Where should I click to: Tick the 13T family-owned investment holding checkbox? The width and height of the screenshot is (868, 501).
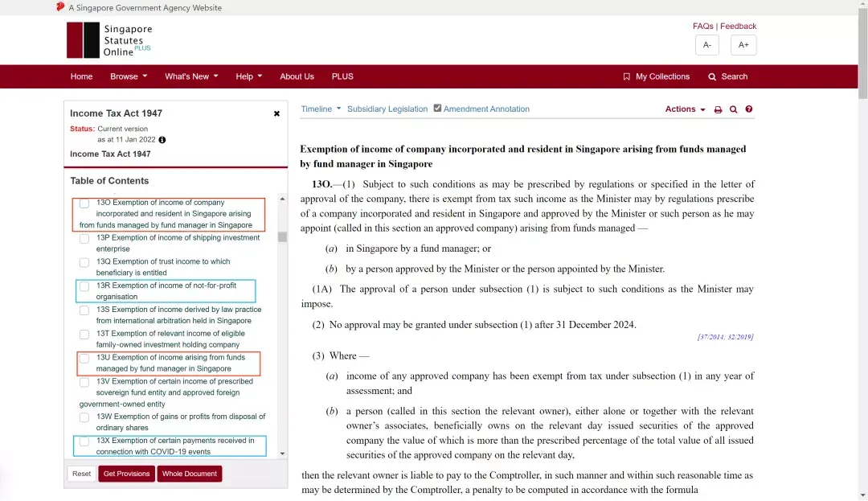tap(84, 335)
